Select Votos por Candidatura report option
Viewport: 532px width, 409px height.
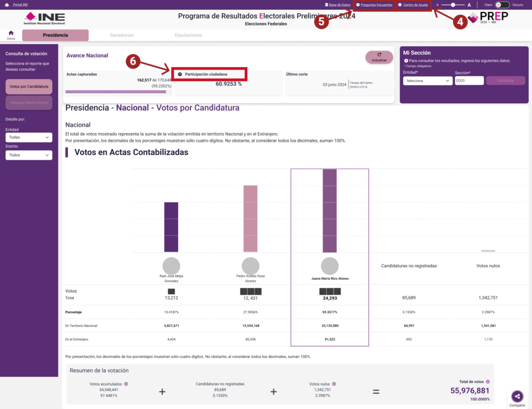click(29, 86)
